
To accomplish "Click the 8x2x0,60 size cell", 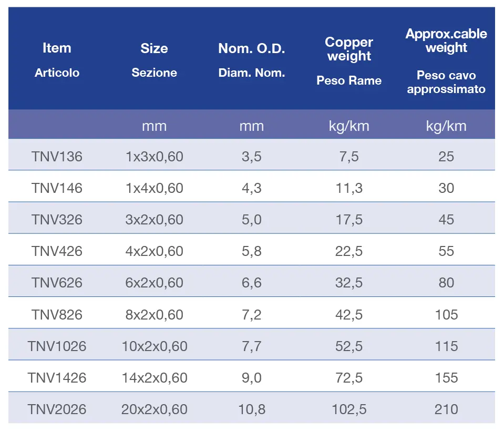I will 155,315.
